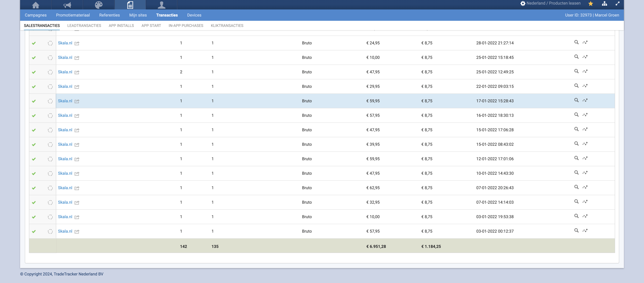Open the Transacties menu
Image resolution: width=644 pixels, height=283 pixels.
[x=167, y=15]
